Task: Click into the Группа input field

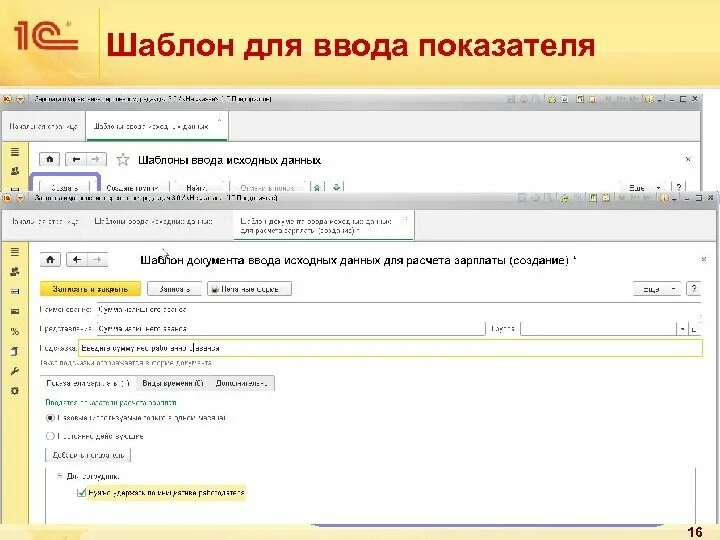Action: pyautogui.click(x=598, y=329)
